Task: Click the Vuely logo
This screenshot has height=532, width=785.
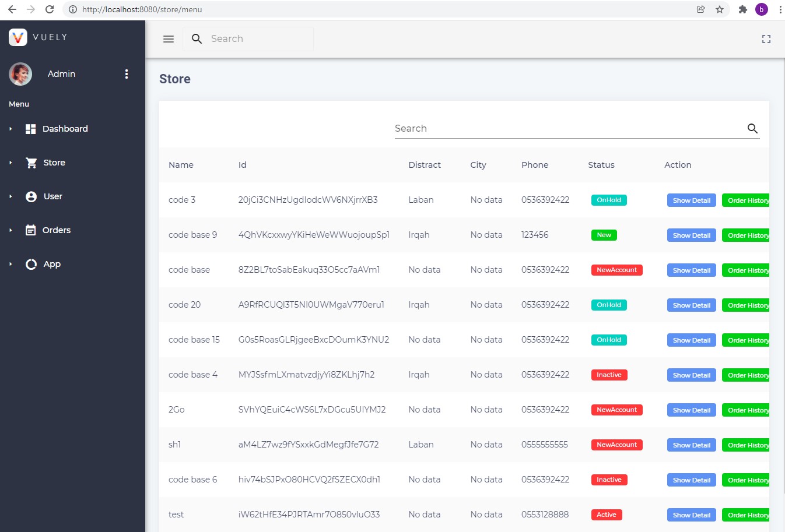Action: 18,37
